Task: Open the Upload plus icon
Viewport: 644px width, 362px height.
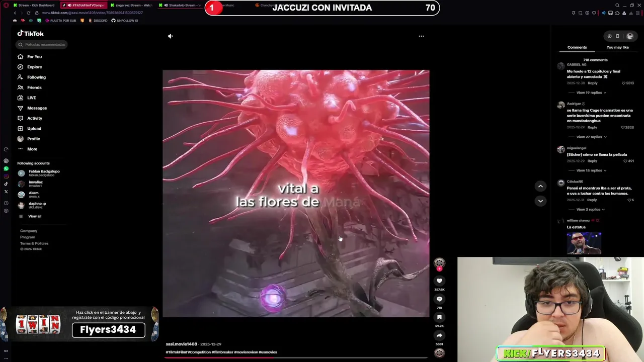Action: pos(20,128)
